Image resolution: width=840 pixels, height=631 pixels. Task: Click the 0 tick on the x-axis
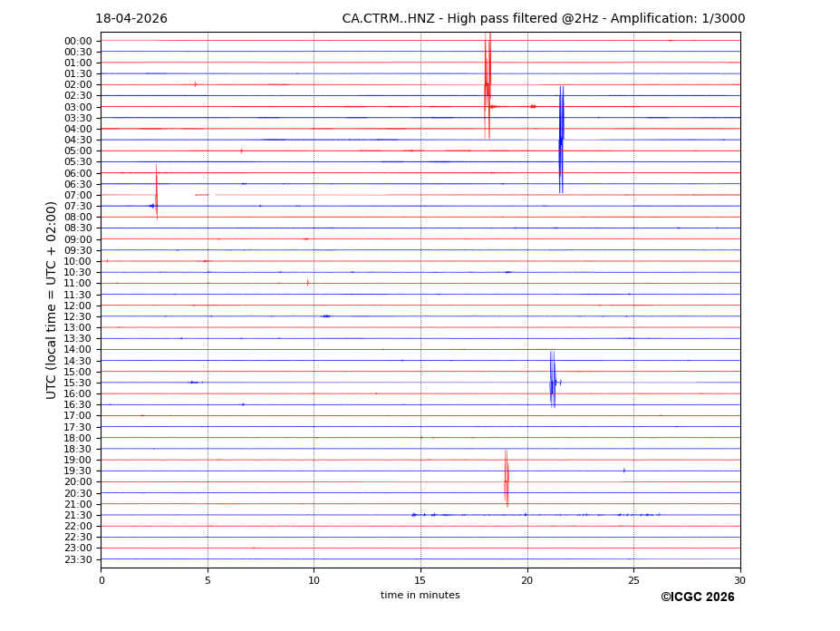coord(101,580)
